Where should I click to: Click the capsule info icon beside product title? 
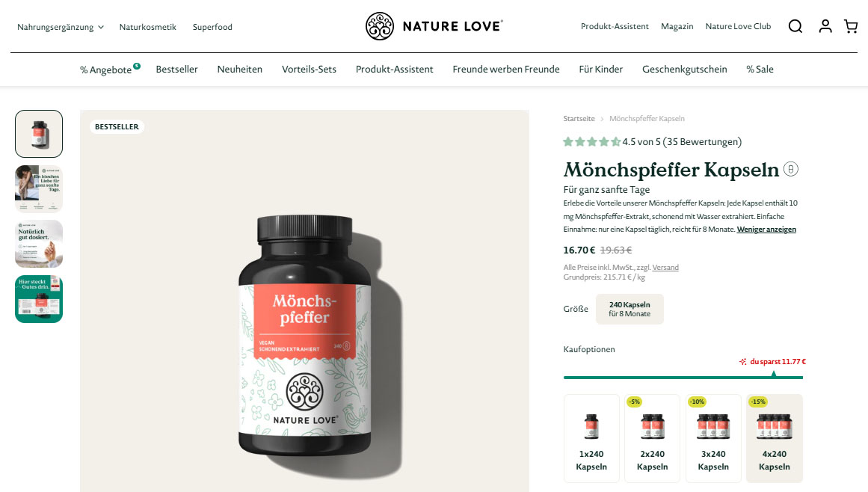790,169
